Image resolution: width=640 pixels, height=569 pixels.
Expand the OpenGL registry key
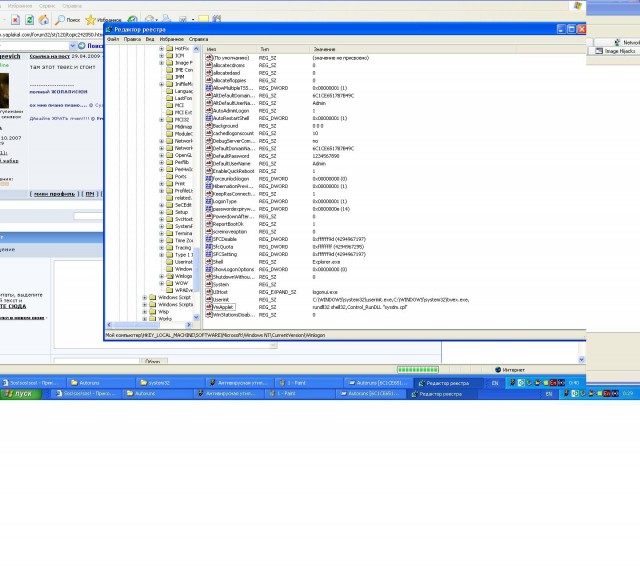(x=161, y=155)
